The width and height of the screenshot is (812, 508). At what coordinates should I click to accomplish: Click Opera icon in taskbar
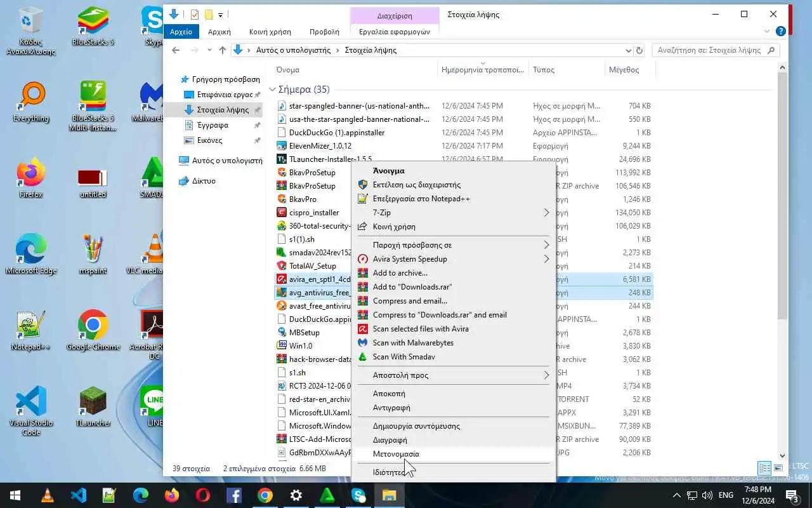[x=202, y=495]
